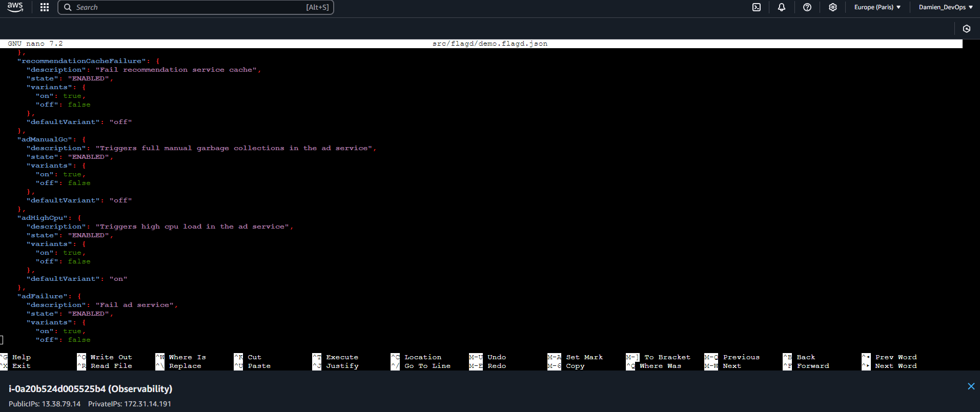Viewport: 980px width, 412px height.
Task: Click the GNU nano 7.2 version text
Action: click(x=35, y=44)
